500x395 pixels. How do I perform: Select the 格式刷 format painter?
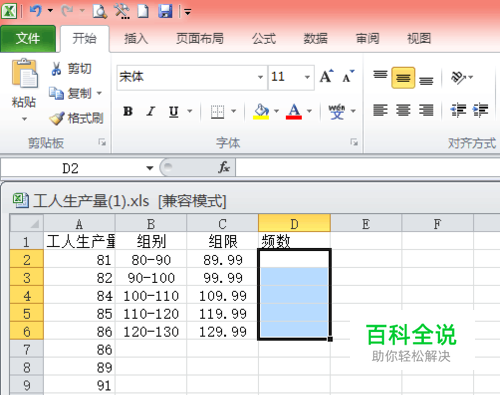click(76, 118)
